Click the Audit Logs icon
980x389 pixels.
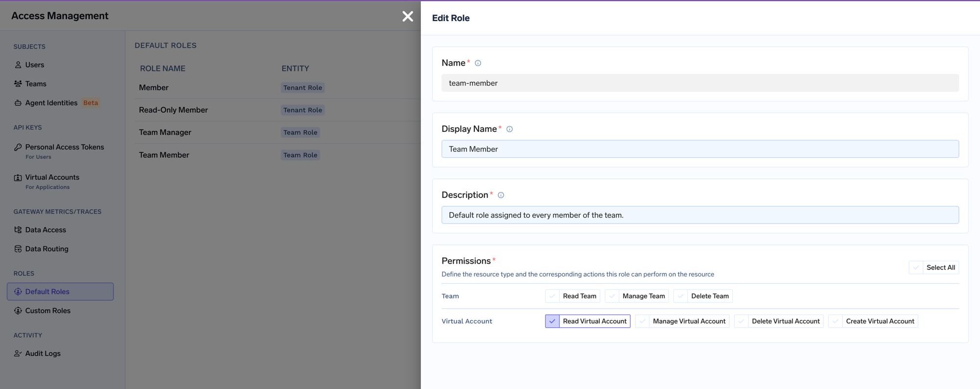coord(18,353)
